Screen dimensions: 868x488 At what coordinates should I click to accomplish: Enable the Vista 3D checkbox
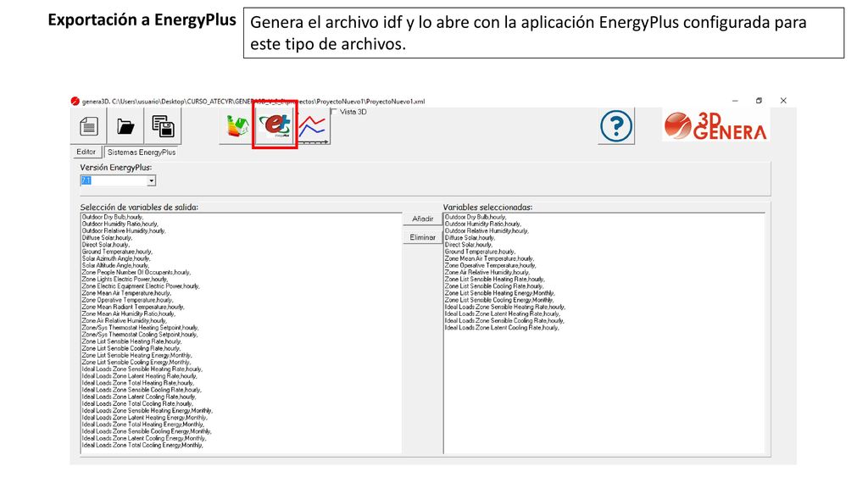pyautogui.click(x=334, y=112)
